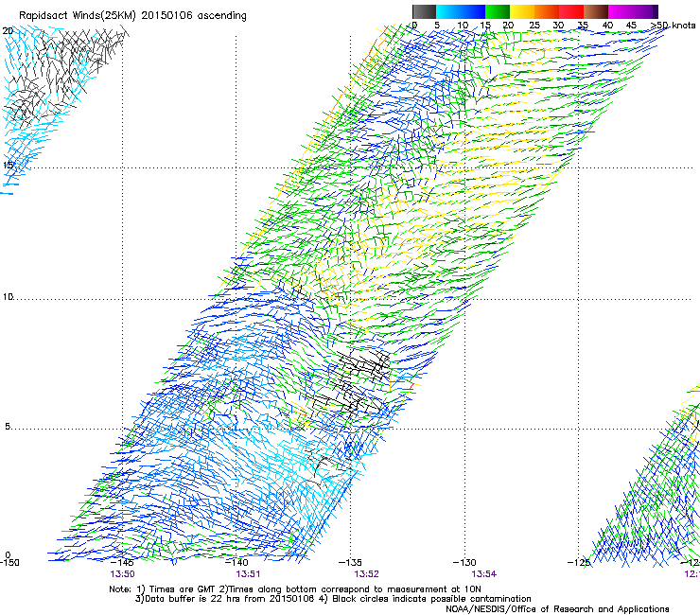Select the '45' label under the color bar

point(631,26)
